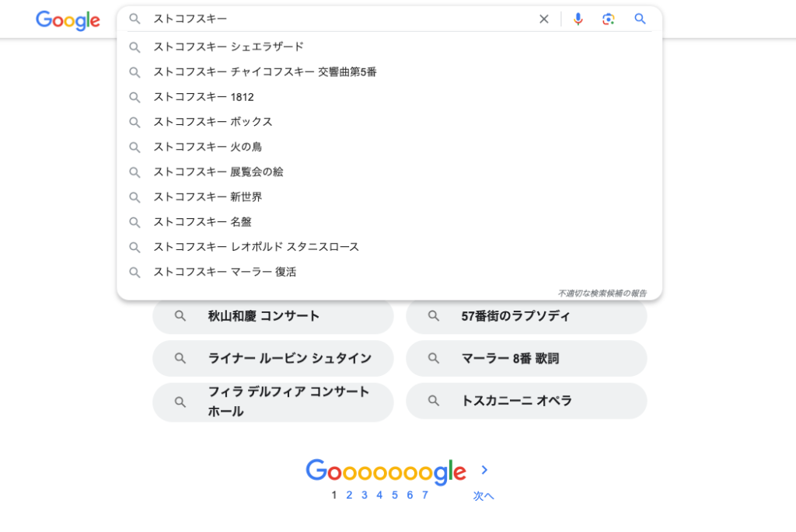Click the blue search magnifier icon
Screen dimensions: 796x532
pyautogui.click(x=640, y=19)
